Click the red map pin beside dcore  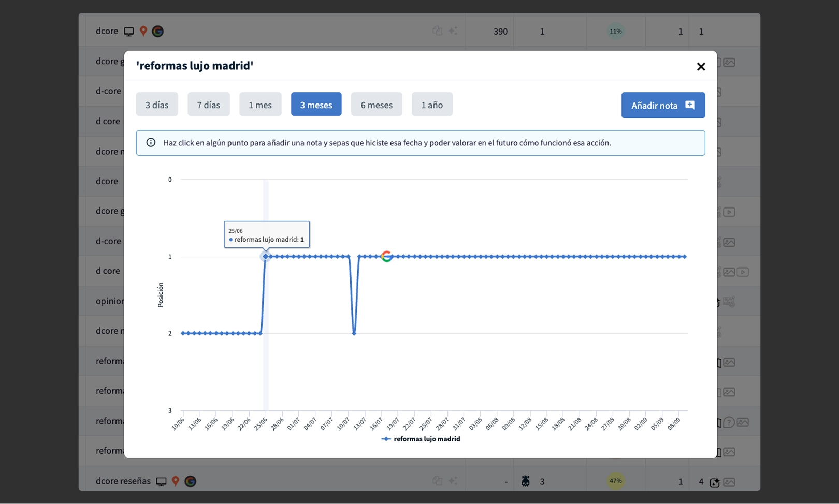coord(143,31)
